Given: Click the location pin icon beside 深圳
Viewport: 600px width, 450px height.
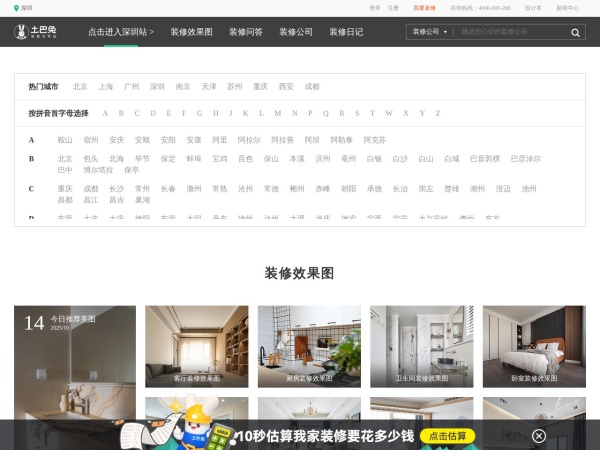Looking at the screenshot, I should click(16, 7).
